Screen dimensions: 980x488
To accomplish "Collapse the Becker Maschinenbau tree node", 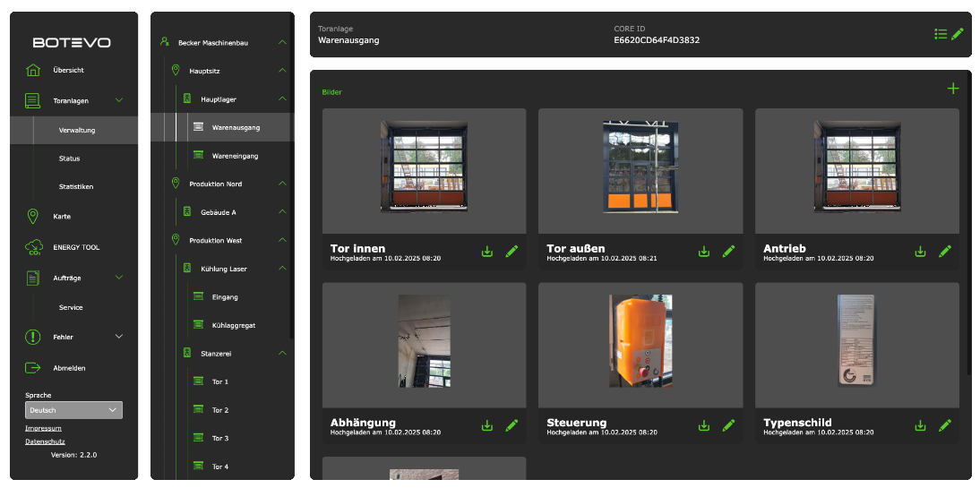I will 282,42.
